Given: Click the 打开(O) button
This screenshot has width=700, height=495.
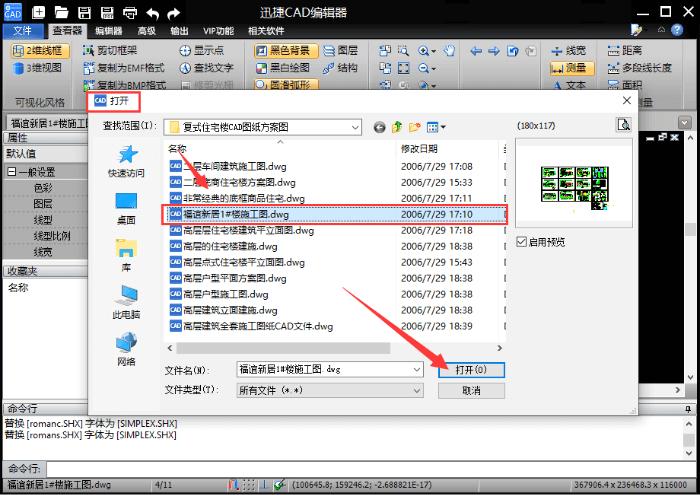Looking at the screenshot, I should click(x=471, y=370).
